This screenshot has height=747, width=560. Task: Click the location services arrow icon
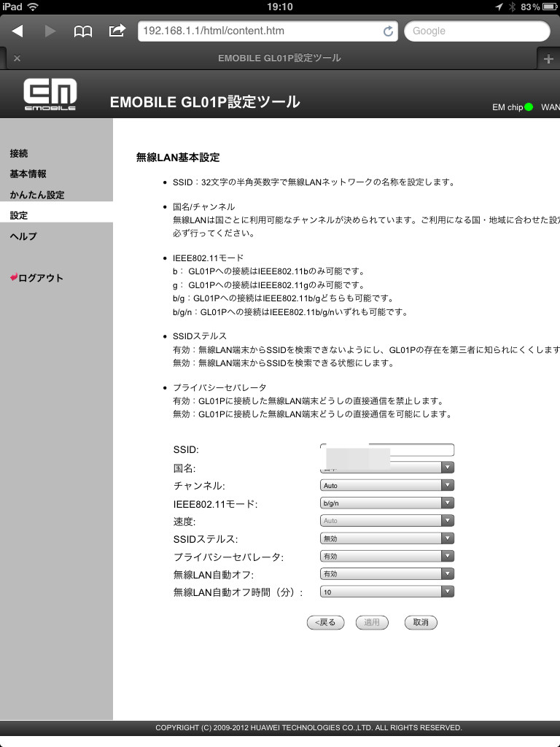(499, 7)
